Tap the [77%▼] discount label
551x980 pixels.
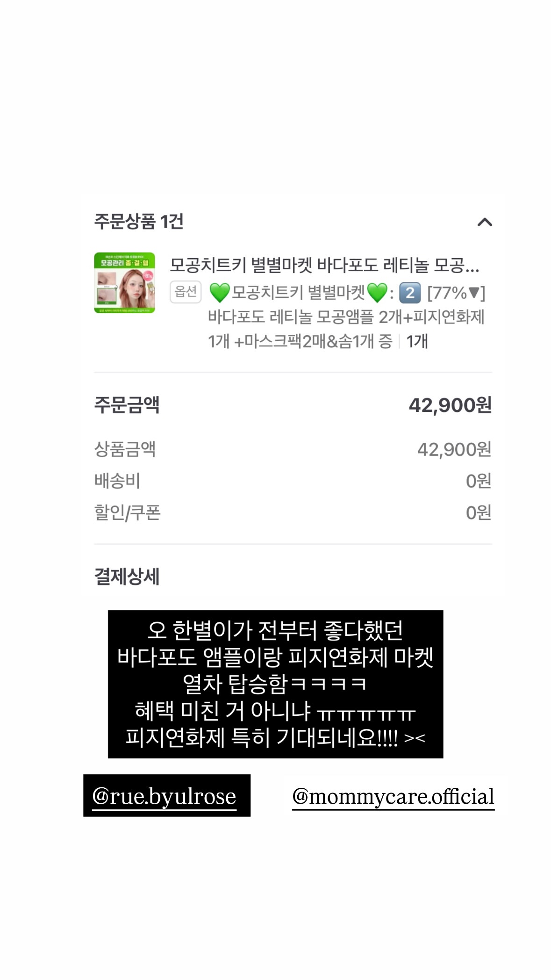tap(456, 293)
